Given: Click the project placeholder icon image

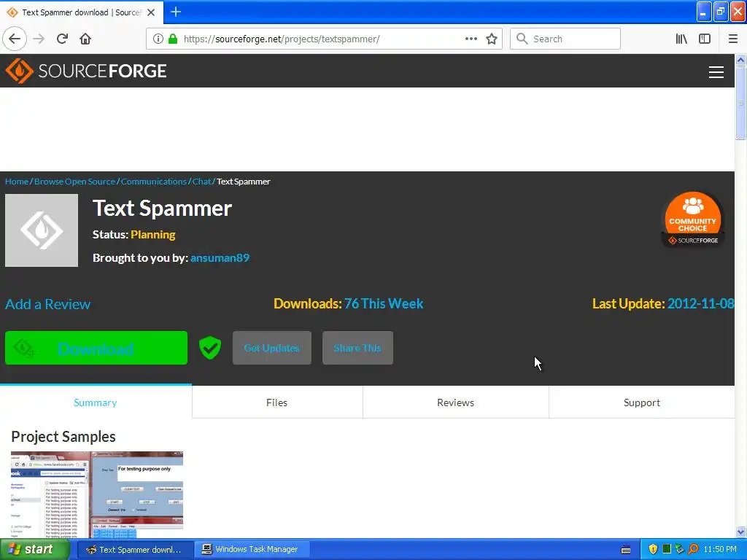Looking at the screenshot, I should (x=42, y=230).
